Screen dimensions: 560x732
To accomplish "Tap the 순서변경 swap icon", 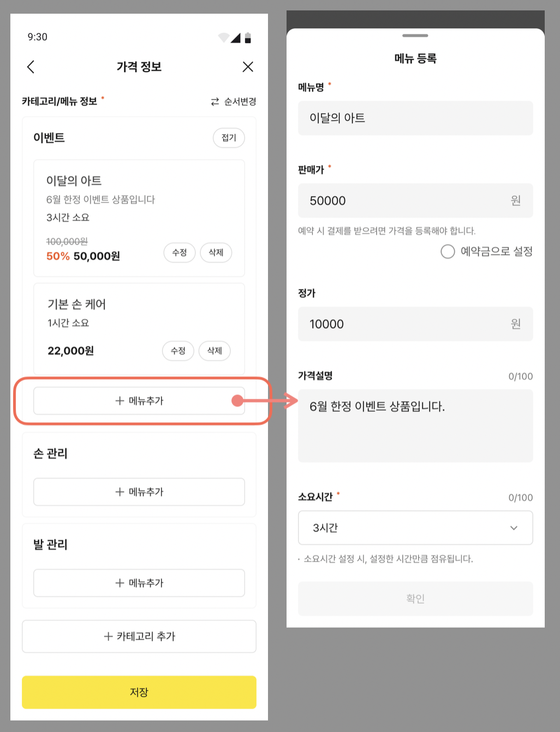I will pyautogui.click(x=215, y=102).
